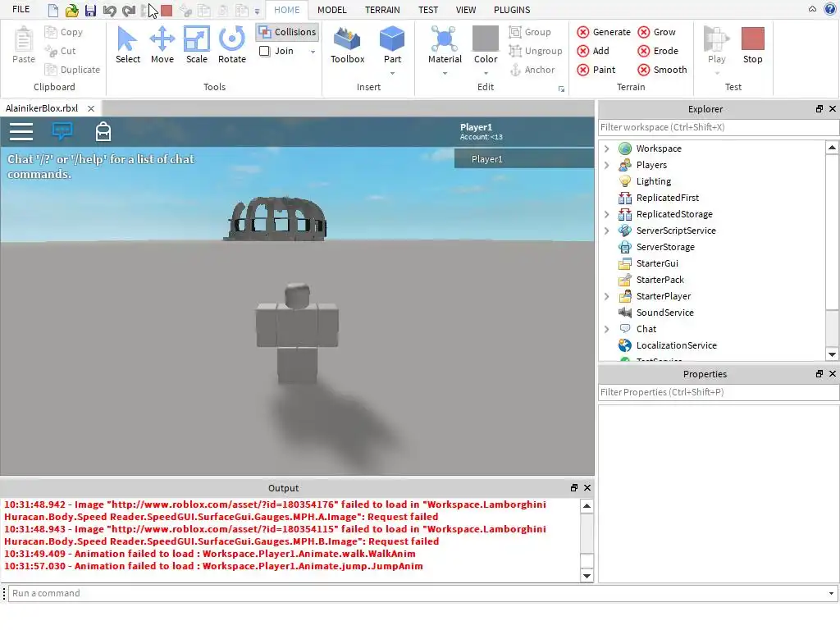
Task: Select Lighting in the Explorer
Action: click(653, 181)
